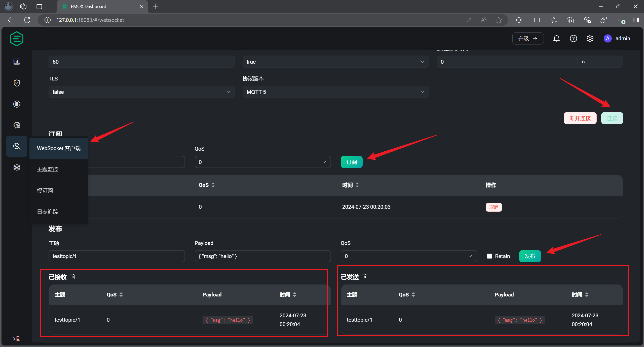The height and width of the screenshot is (347, 644).
Task: Open browser workspaces icon
Action: pos(23,6)
